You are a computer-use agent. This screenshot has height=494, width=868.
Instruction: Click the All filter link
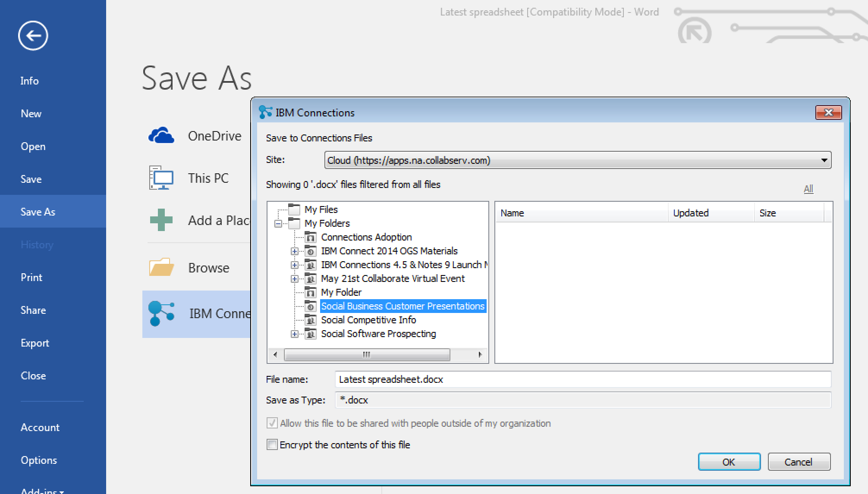808,189
